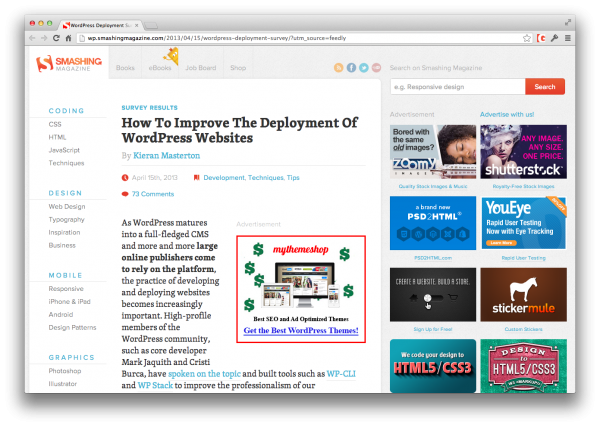Open the Design category heading
Image resolution: width=600 pixels, height=427 pixels.
pos(65,193)
